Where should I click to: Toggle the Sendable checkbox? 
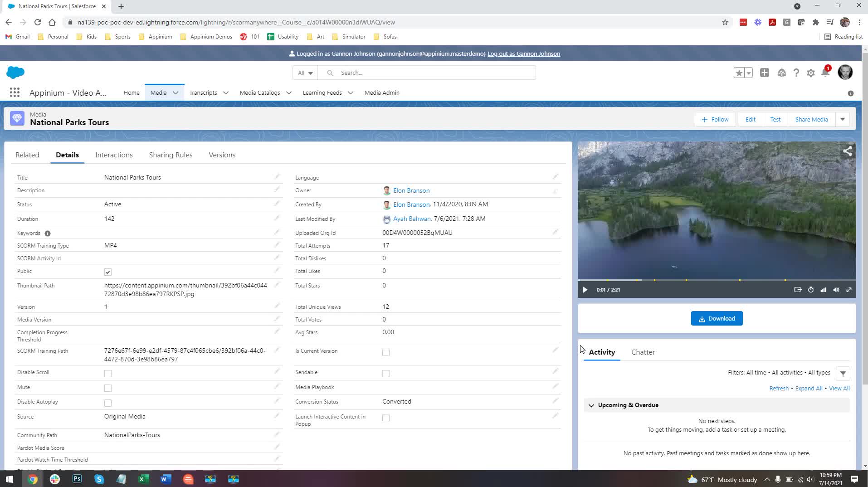tap(386, 374)
